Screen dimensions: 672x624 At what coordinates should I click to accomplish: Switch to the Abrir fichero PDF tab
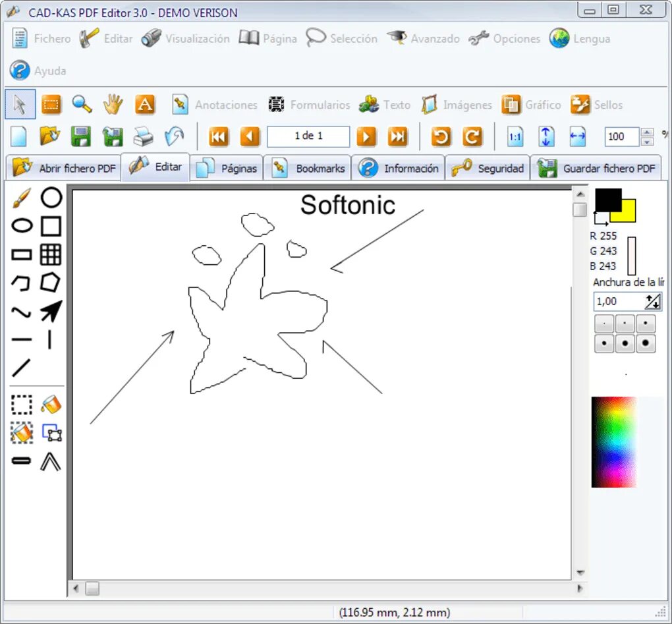coord(63,168)
